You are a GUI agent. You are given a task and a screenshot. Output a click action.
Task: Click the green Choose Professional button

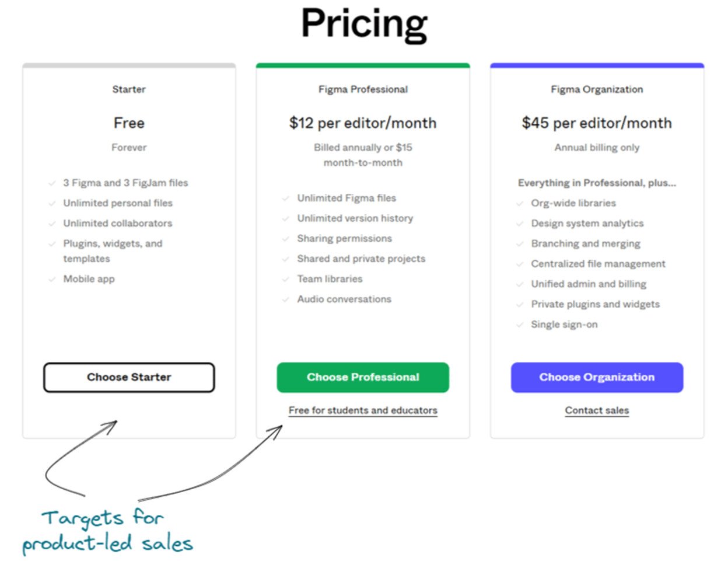point(363,377)
